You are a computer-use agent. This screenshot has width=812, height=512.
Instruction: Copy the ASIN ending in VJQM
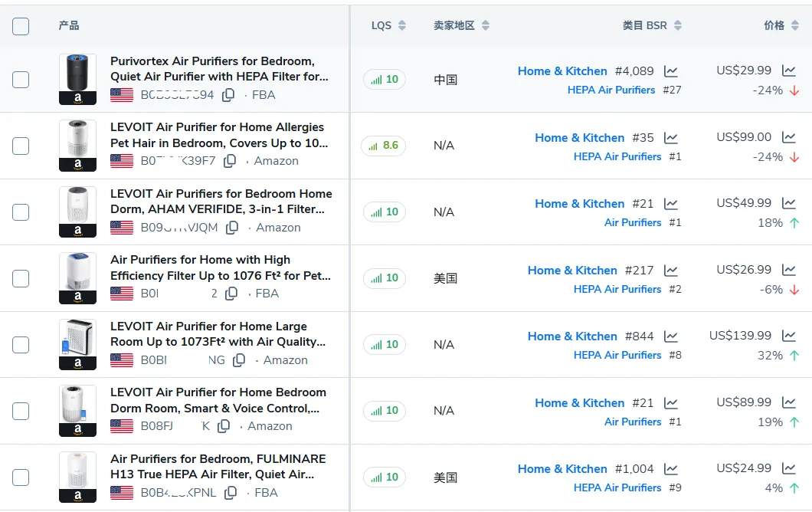[x=232, y=228]
